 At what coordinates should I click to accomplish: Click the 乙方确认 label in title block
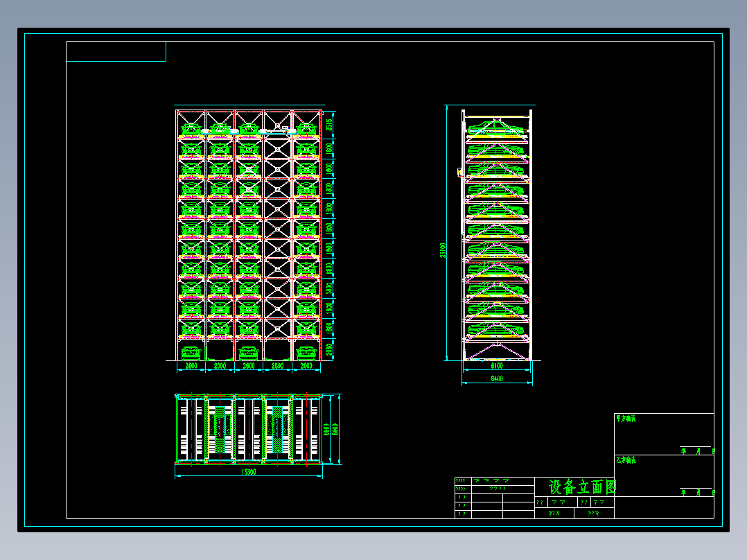(x=626, y=460)
